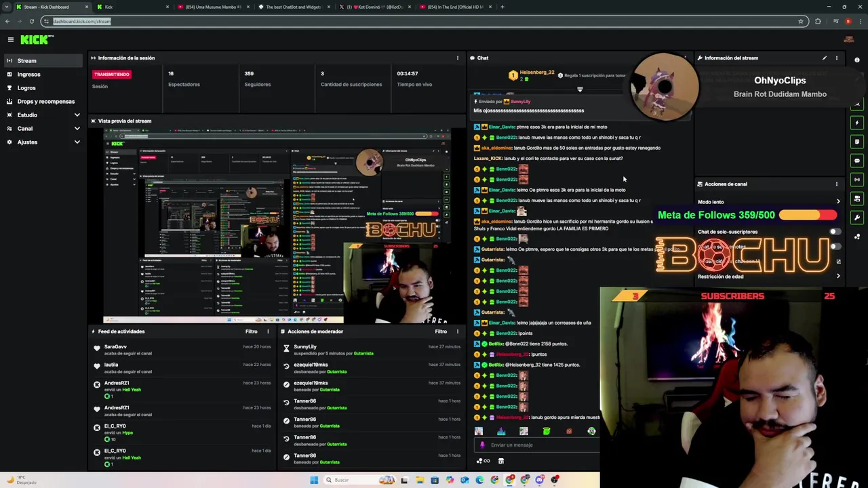Screen dimensions: 868x488
Task: Switch to the Kick browser tab
Action: coord(132,7)
